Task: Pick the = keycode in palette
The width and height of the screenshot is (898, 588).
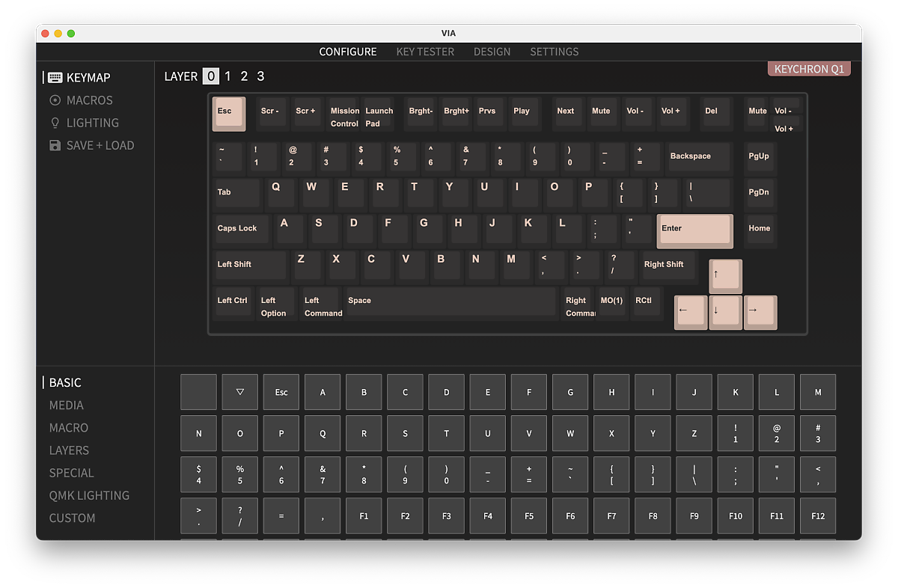Action: (x=281, y=516)
